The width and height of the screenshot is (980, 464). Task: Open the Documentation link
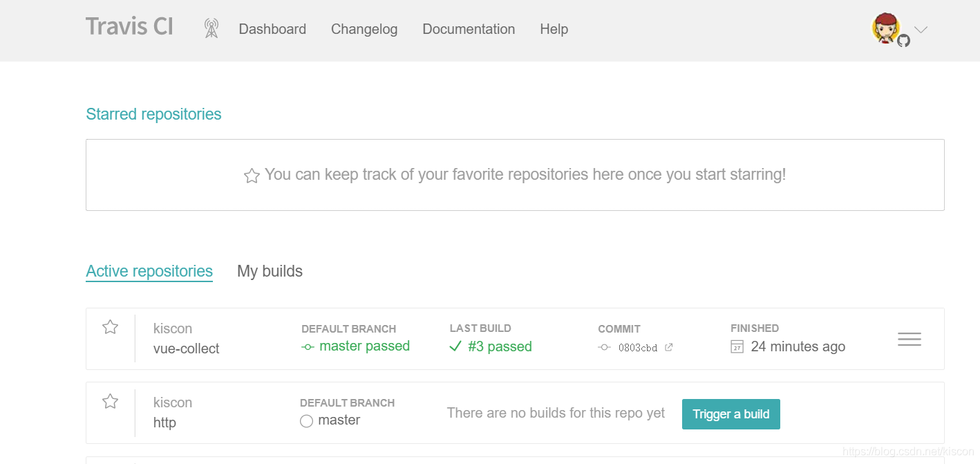469,29
